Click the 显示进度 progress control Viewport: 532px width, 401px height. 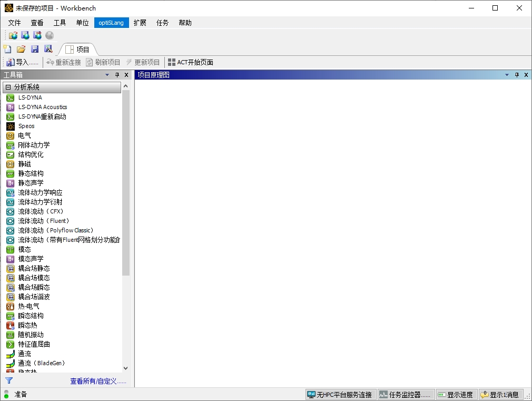click(456, 394)
